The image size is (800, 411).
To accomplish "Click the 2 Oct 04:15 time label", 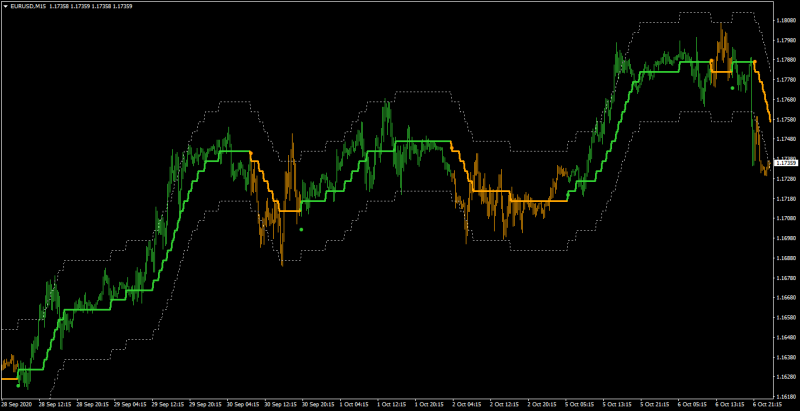I will [x=468, y=403].
